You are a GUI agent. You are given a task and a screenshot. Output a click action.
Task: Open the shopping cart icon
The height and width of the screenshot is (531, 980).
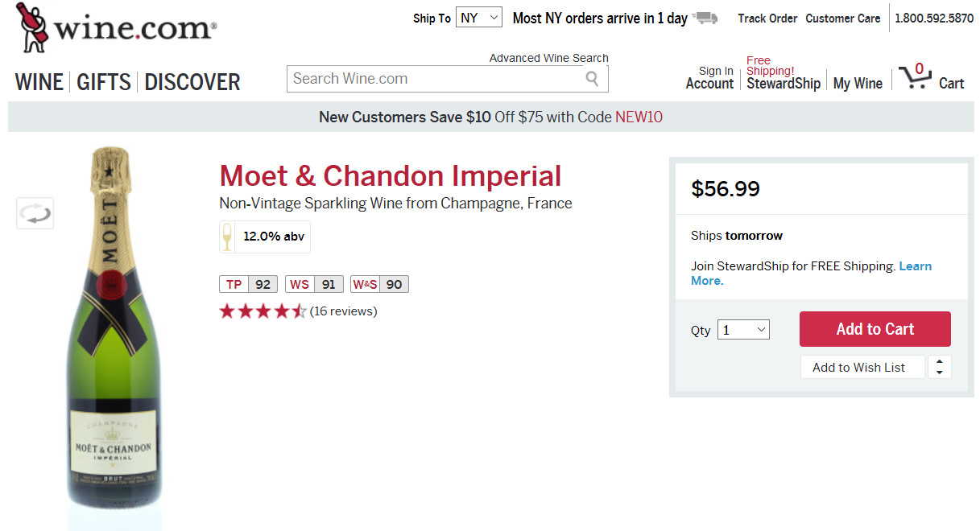914,77
